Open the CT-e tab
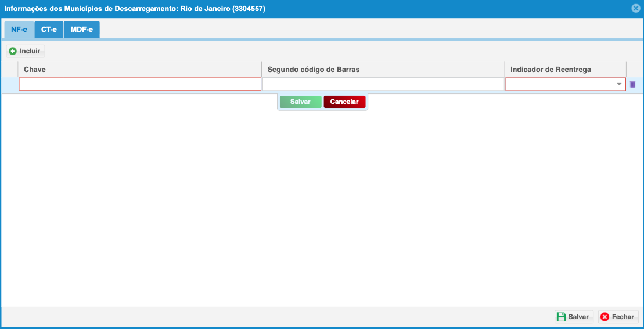 click(49, 30)
